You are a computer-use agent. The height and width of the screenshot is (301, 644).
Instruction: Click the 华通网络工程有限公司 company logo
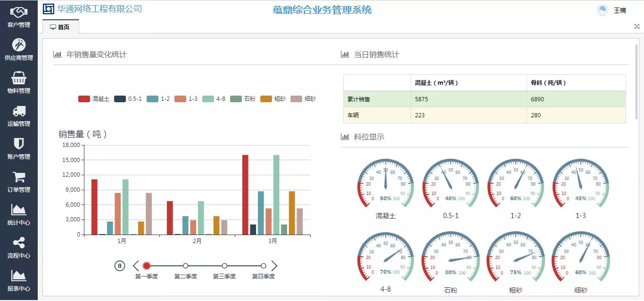49,9
